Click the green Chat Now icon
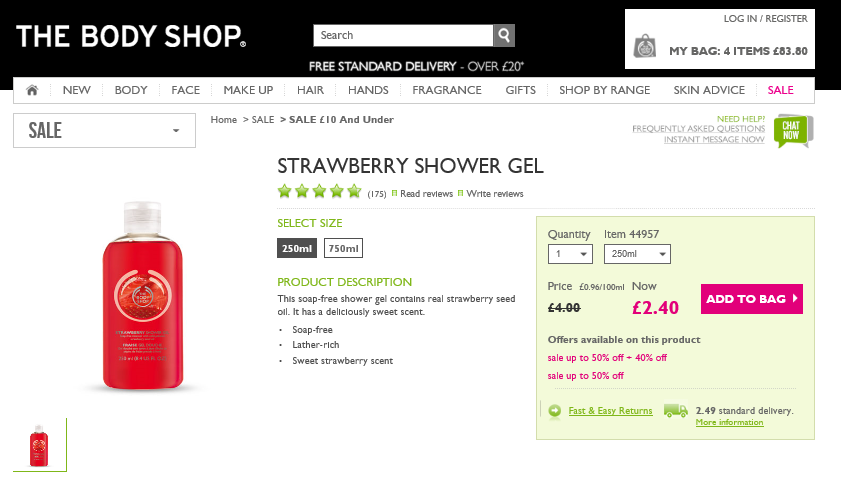 pyautogui.click(x=792, y=131)
